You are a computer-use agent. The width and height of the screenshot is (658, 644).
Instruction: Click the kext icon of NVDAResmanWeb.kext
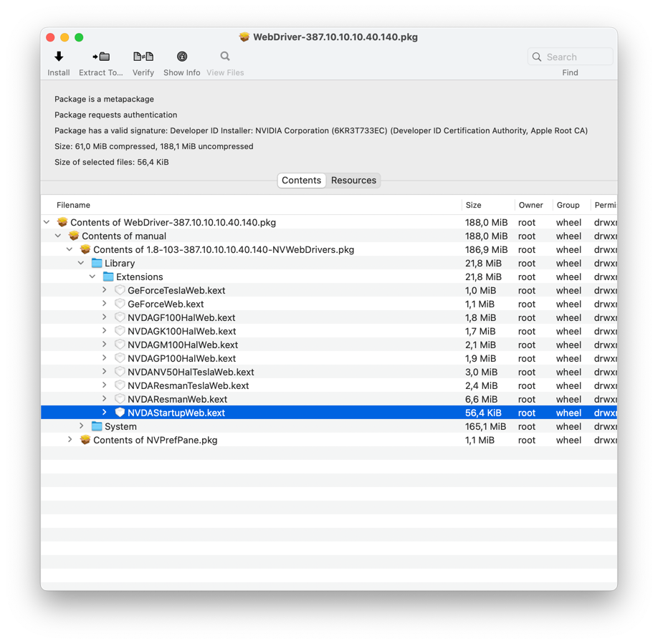[x=120, y=399]
